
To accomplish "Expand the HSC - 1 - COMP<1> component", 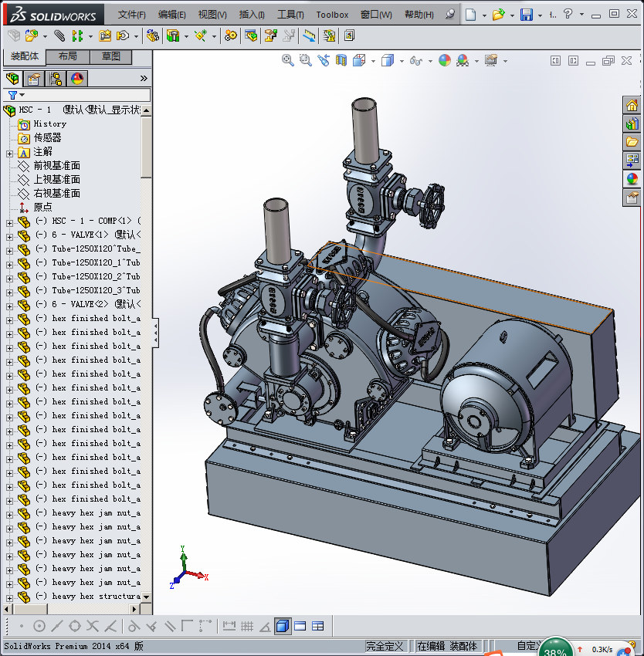I will tap(9, 221).
